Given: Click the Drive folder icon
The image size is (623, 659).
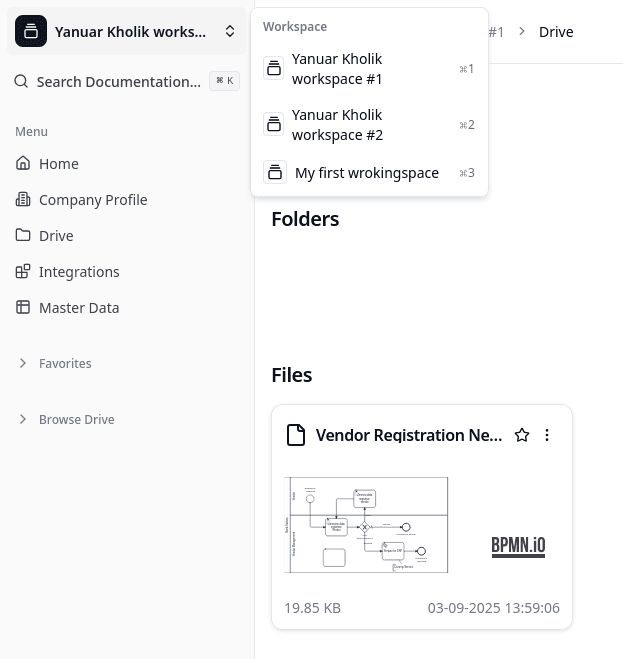Looking at the screenshot, I should 23,236.
